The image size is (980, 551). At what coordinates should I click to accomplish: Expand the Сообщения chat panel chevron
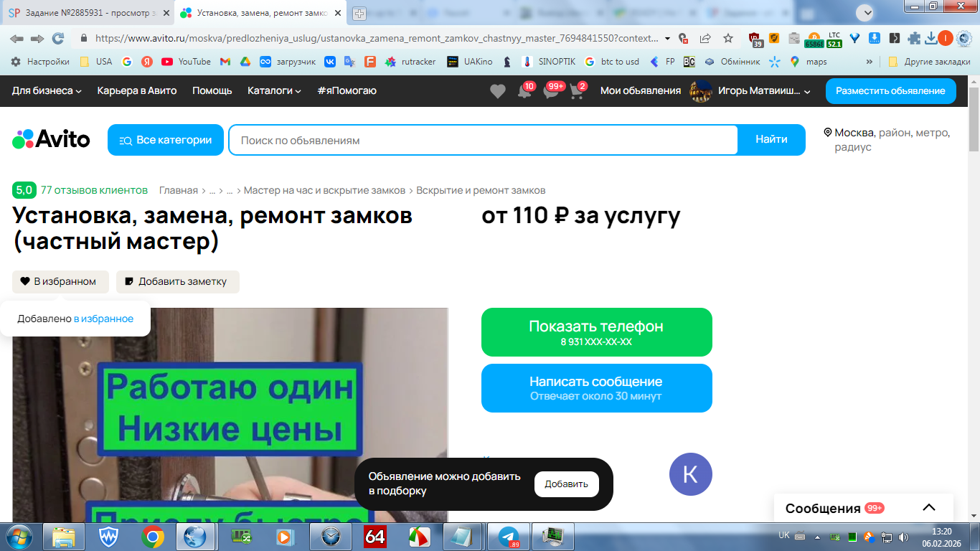coord(929,508)
